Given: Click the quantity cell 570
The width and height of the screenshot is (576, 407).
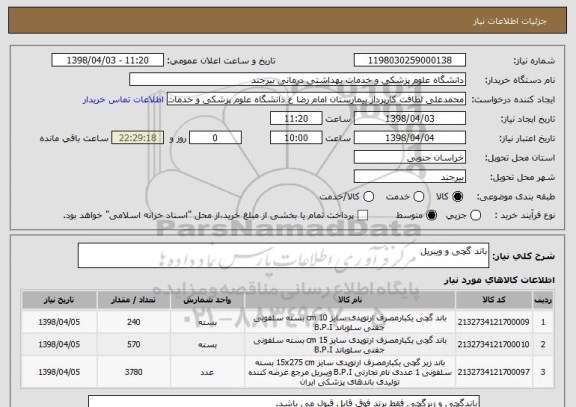Looking at the screenshot, I should click(x=133, y=345).
